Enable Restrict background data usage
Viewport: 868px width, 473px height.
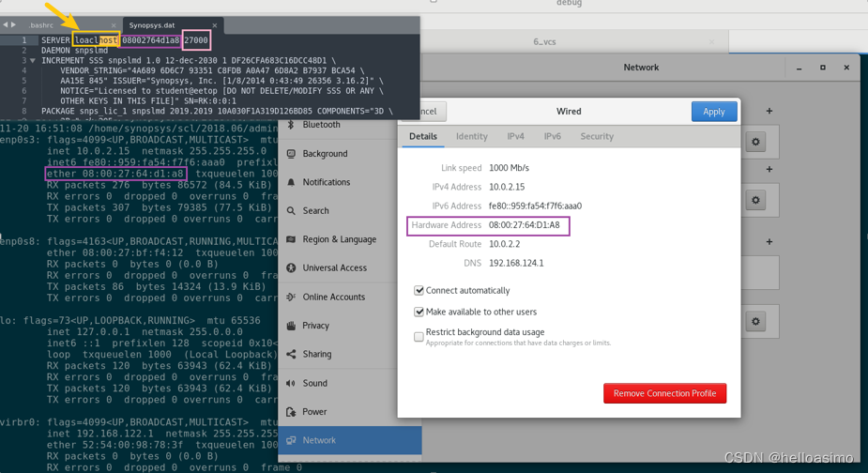(419, 336)
